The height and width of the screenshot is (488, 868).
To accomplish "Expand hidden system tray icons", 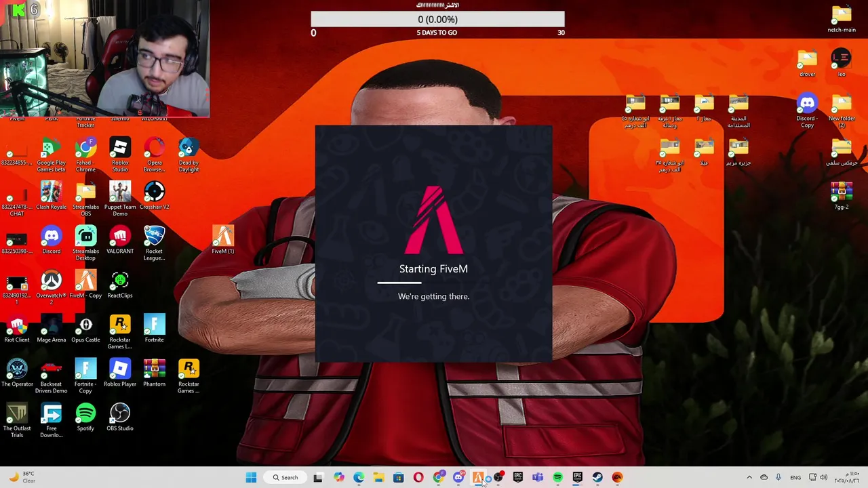I will coord(749,477).
